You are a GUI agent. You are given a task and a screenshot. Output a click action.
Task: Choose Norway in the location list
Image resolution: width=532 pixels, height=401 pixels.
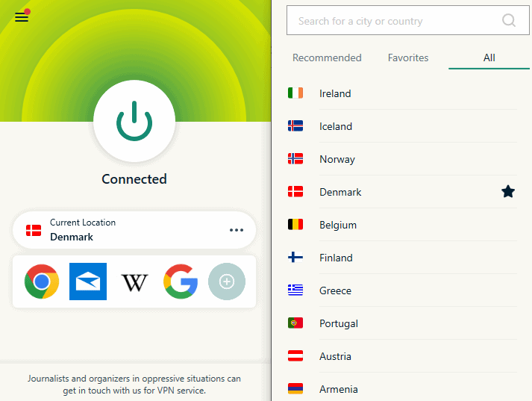click(402, 159)
